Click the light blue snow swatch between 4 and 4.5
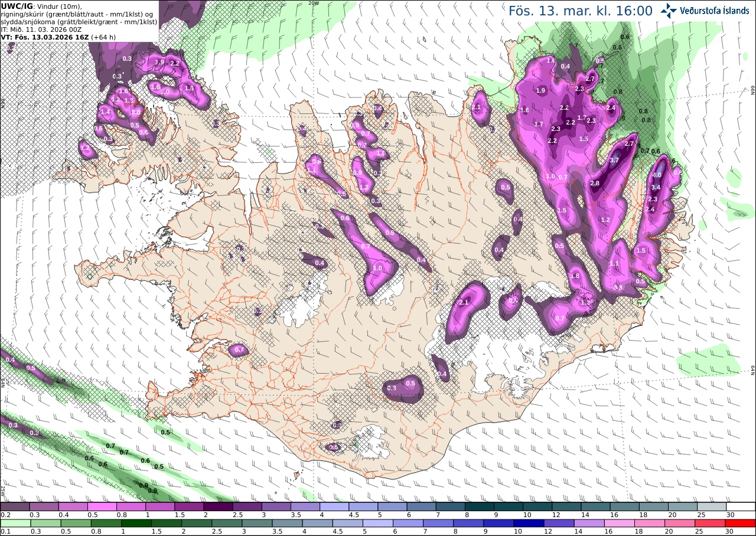 pos(334,506)
